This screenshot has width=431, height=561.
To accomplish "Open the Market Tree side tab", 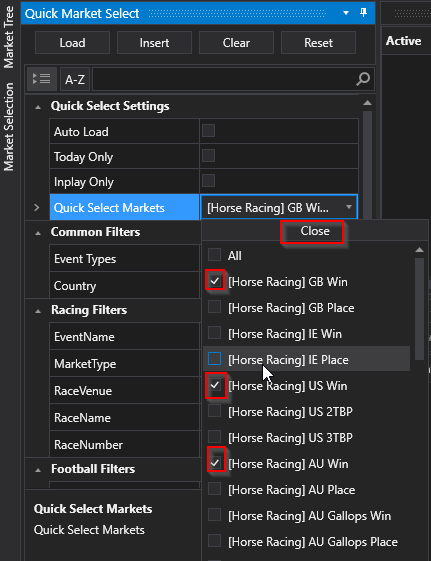I will pos(9,37).
